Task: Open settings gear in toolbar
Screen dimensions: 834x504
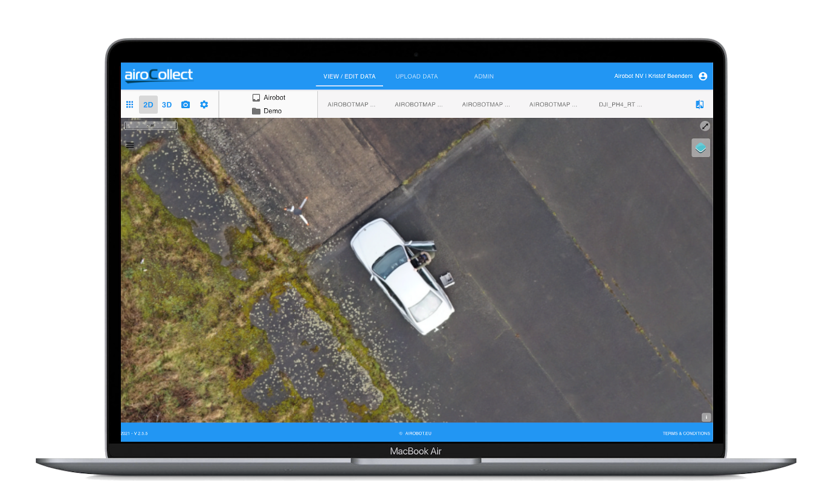Action: coord(204,105)
